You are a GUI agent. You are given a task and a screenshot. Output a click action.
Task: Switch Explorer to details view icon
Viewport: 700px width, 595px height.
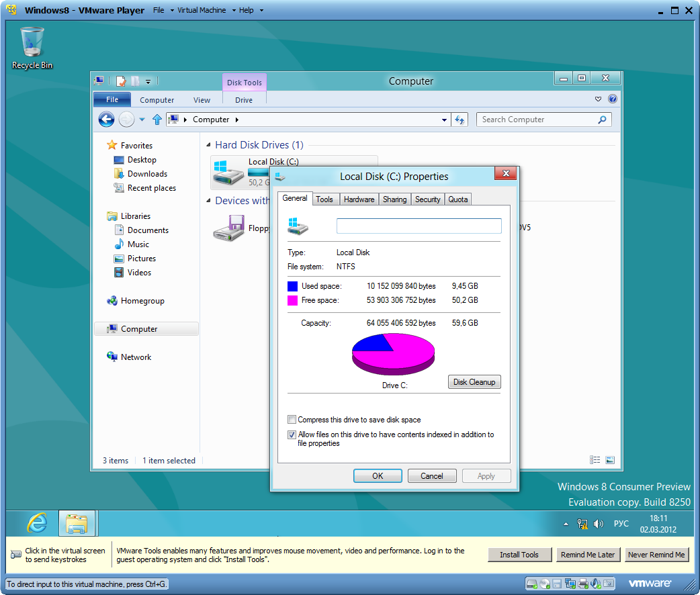tap(595, 460)
